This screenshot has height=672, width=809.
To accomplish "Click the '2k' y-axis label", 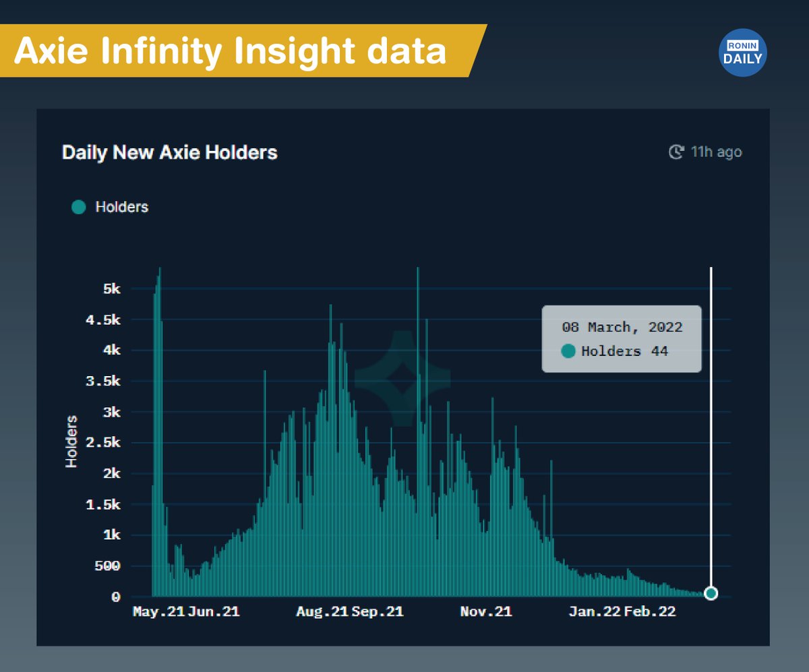I will (111, 474).
